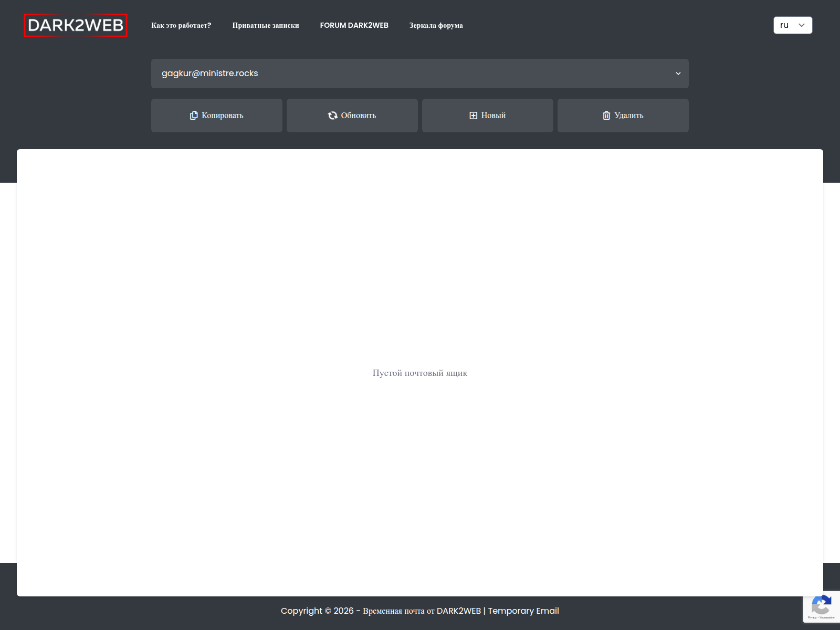This screenshot has width=840, height=630.
Task: Go to Приватные записки
Action: 266,25
